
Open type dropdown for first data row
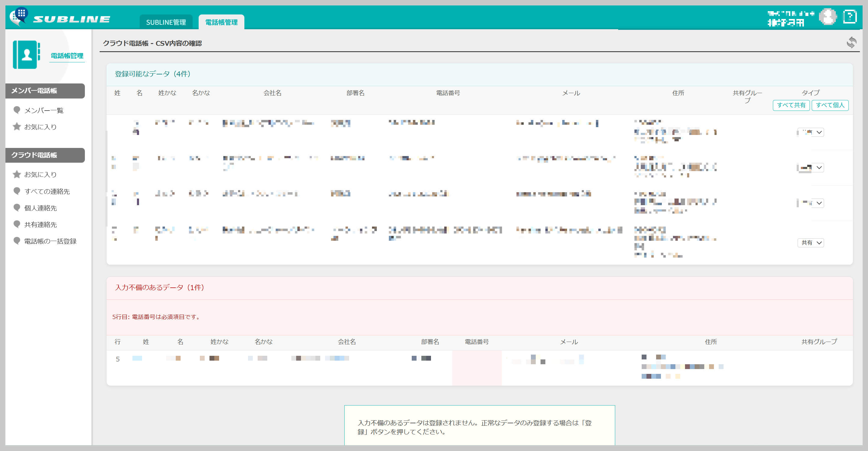[x=811, y=132]
